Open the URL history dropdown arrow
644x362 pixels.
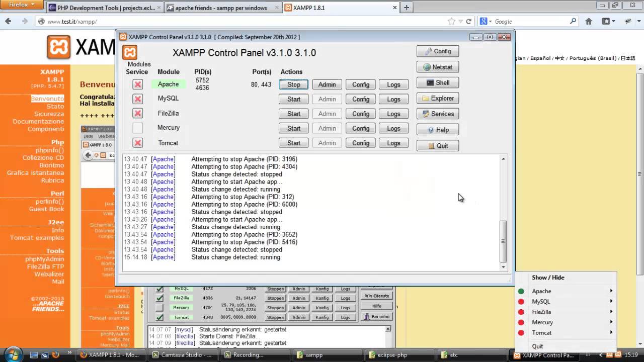460,22
